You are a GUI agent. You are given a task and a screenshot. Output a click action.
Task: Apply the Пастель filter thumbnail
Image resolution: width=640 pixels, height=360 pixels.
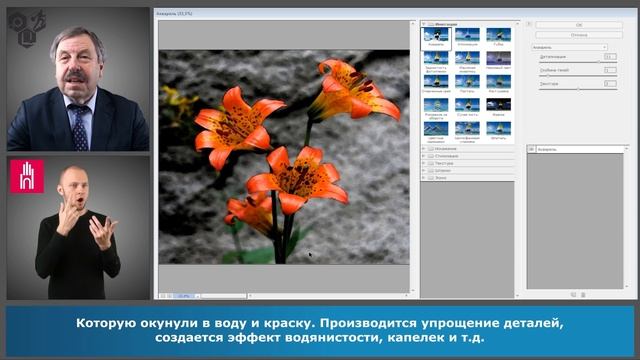tap(467, 82)
